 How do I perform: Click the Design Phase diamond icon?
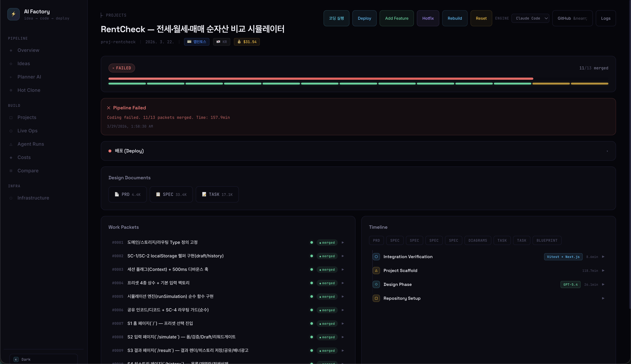click(x=376, y=284)
